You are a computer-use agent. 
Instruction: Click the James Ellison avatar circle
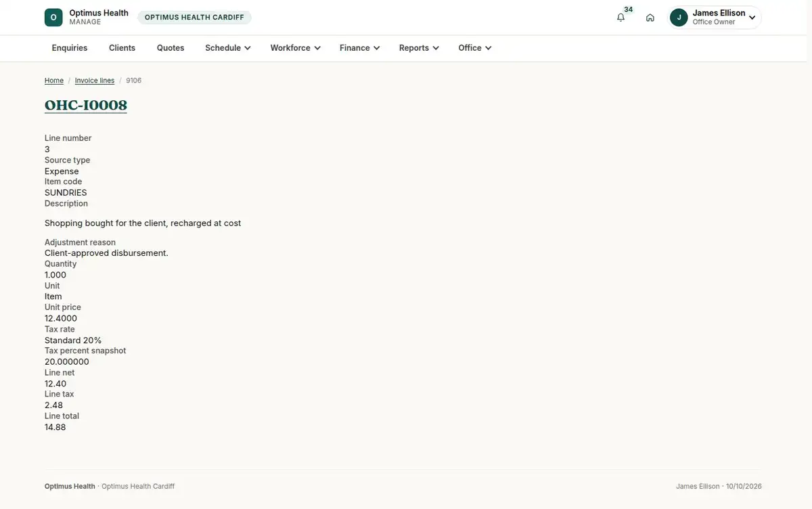point(679,18)
